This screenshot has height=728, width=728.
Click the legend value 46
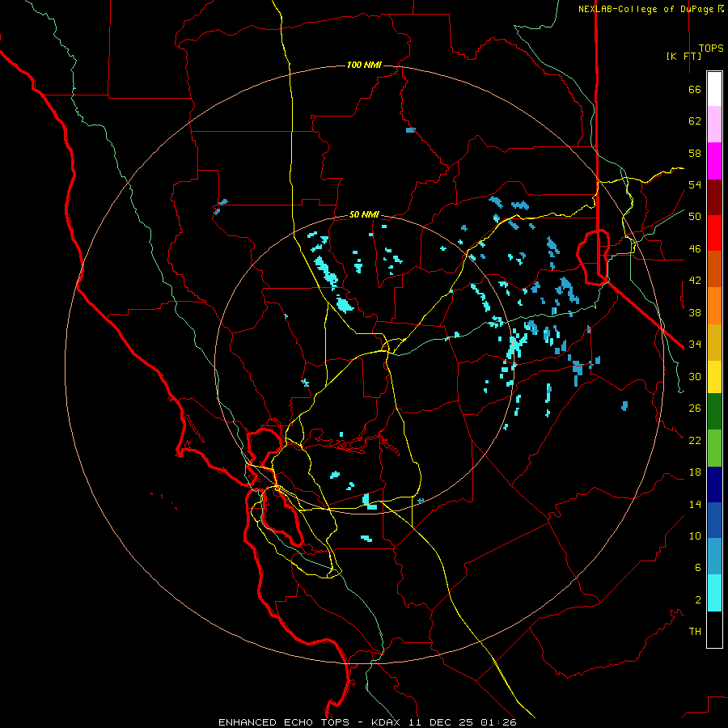[x=695, y=248]
